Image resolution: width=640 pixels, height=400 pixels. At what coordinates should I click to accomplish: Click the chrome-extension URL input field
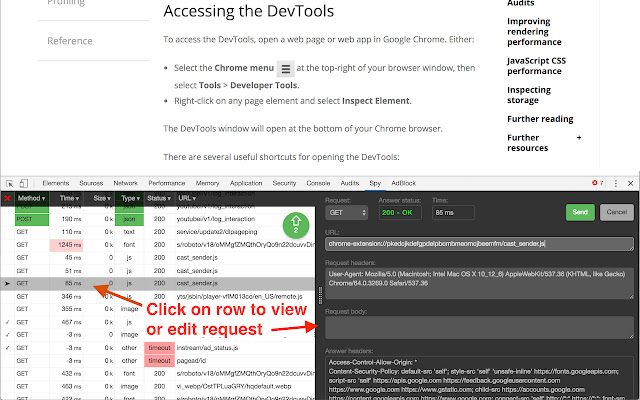tap(479, 244)
